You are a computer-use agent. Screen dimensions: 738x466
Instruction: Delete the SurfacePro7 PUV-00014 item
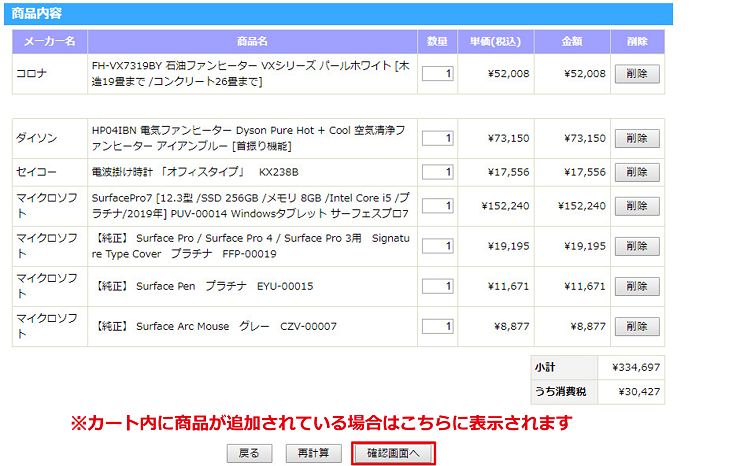click(637, 206)
